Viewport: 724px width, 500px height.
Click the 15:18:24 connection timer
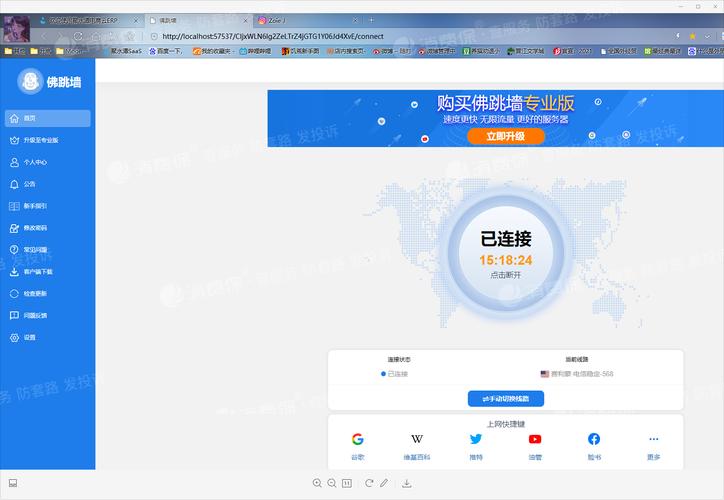click(x=506, y=260)
